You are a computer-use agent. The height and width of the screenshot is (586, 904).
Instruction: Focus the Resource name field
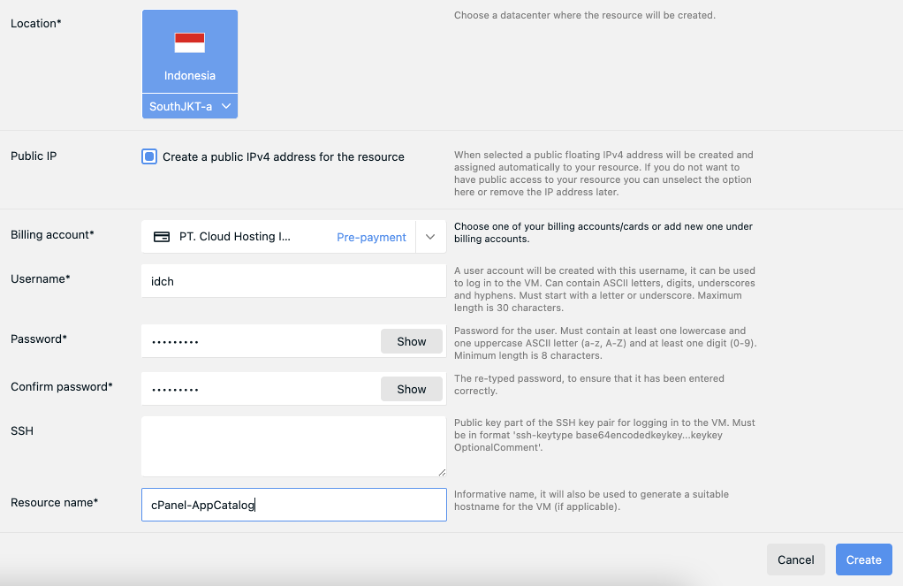pos(293,505)
